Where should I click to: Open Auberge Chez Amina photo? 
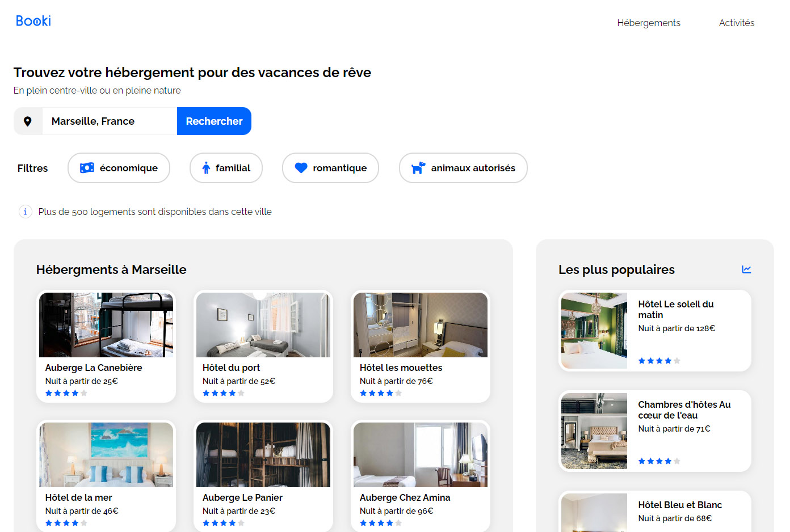(421, 455)
